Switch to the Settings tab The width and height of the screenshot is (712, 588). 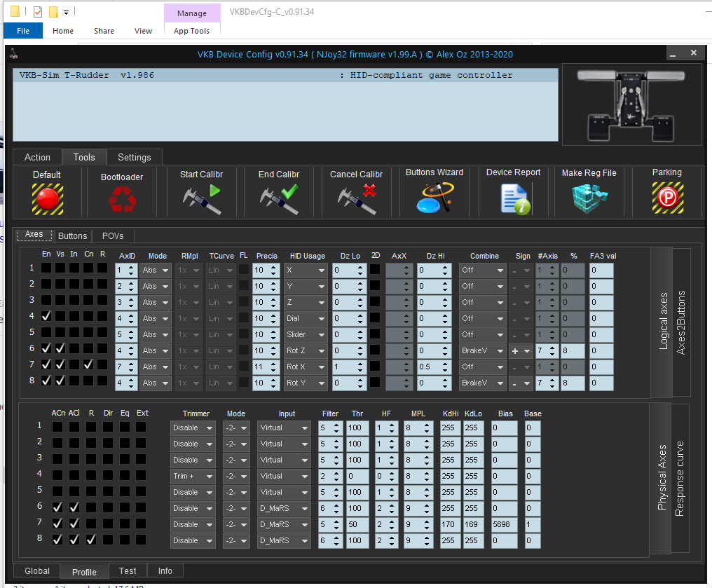tap(135, 157)
